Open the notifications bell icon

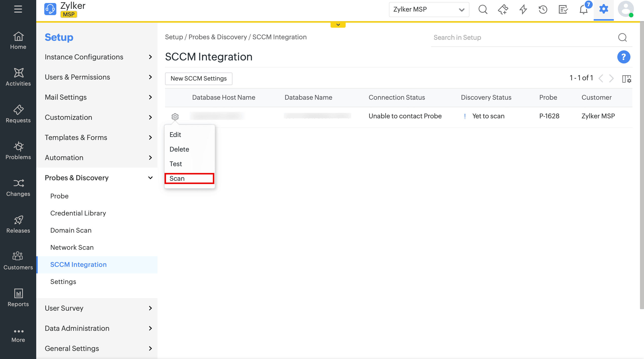[x=583, y=10]
